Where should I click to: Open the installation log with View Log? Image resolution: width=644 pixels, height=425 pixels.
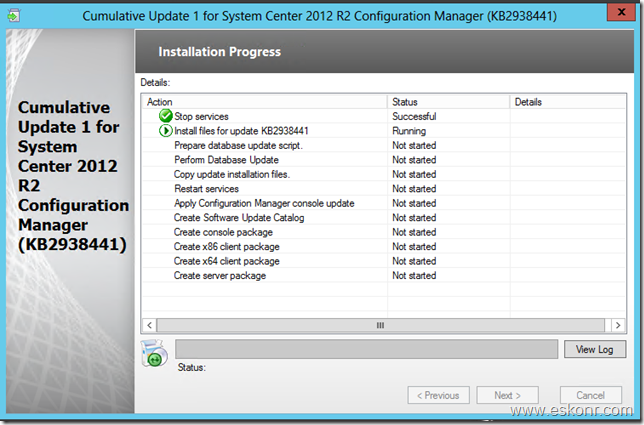[595, 349]
